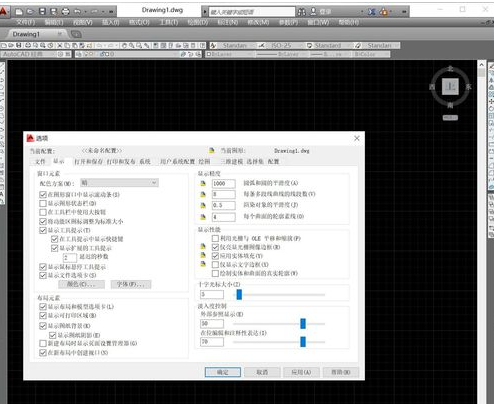Click the user sign-in icon
Screen dimensions: 494x404
click(313, 12)
